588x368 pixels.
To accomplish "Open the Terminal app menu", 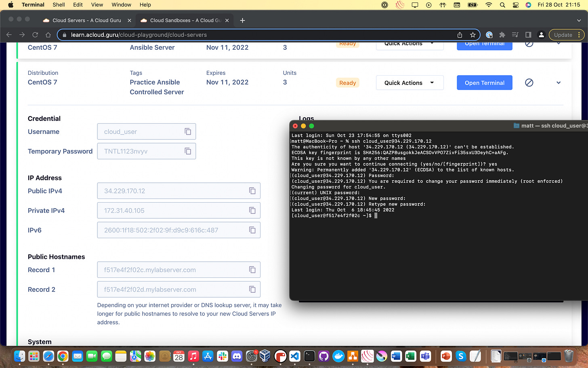I will tap(33, 5).
